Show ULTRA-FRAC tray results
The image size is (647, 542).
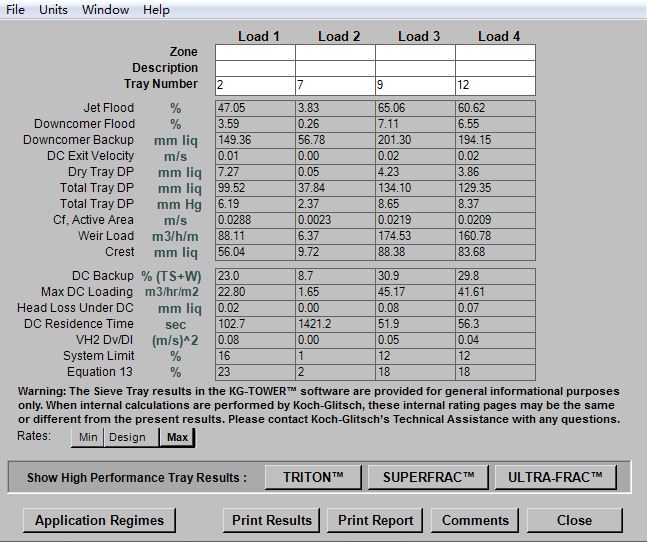pos(555,477)
